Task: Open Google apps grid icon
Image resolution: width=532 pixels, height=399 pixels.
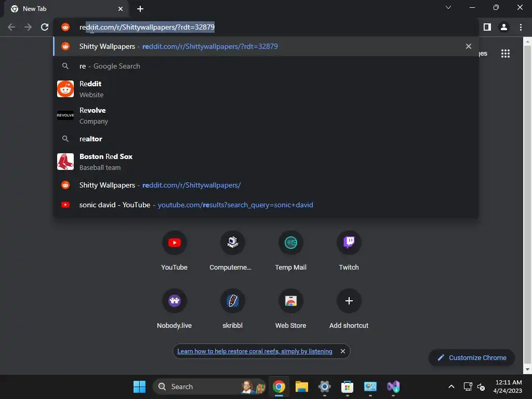Action: click(x=506, y=54)
